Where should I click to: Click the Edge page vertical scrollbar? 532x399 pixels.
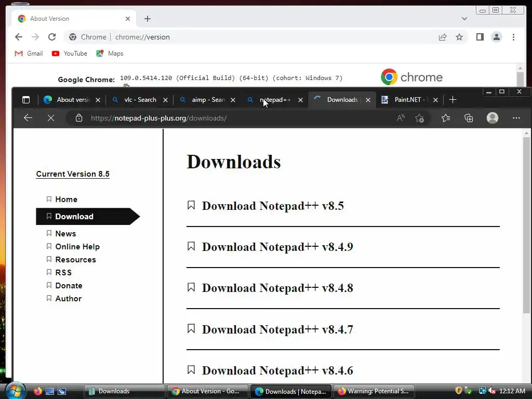click(526, 225)
